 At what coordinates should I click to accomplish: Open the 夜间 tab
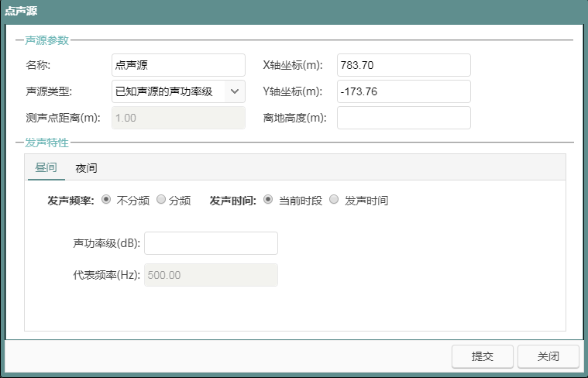pyautogui.click(x=86, y=167)
